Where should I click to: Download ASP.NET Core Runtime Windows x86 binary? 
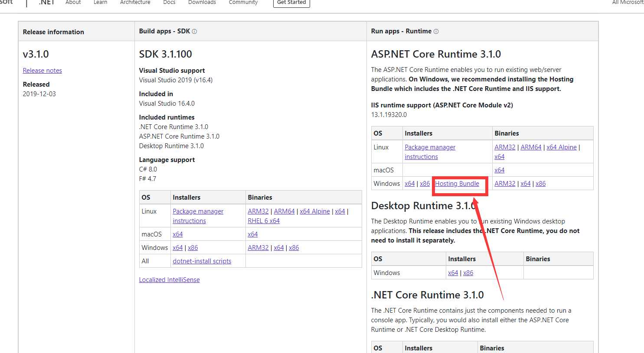541,184
